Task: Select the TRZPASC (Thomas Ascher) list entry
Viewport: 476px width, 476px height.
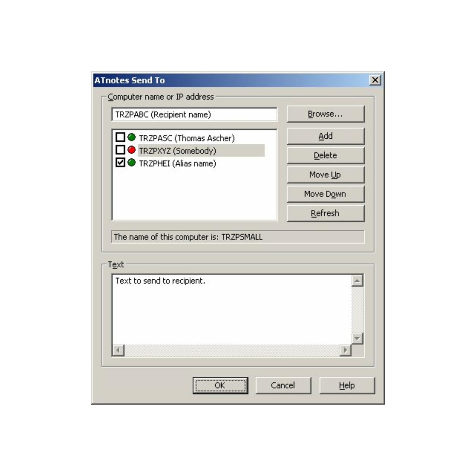Action: tap(187, 138)
